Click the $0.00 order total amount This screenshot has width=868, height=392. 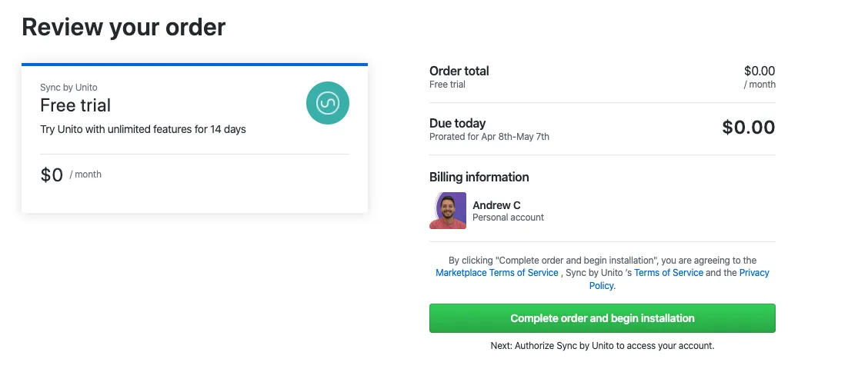(759, 71)
